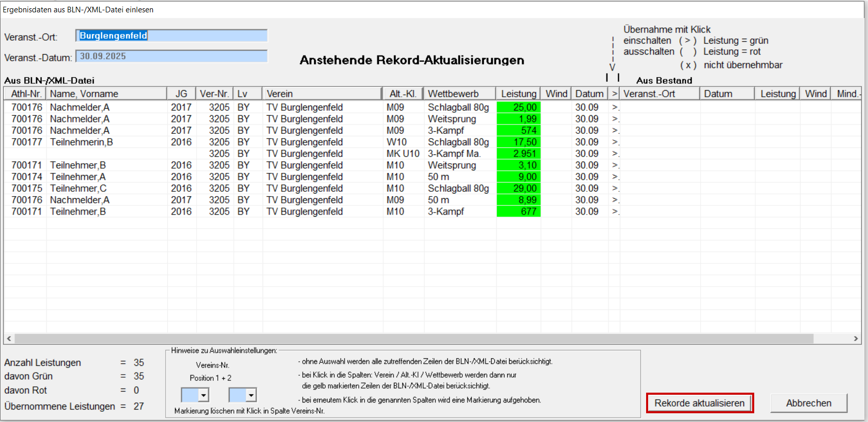
Task: Click the Wettbewerb column header
Action: 459,94
